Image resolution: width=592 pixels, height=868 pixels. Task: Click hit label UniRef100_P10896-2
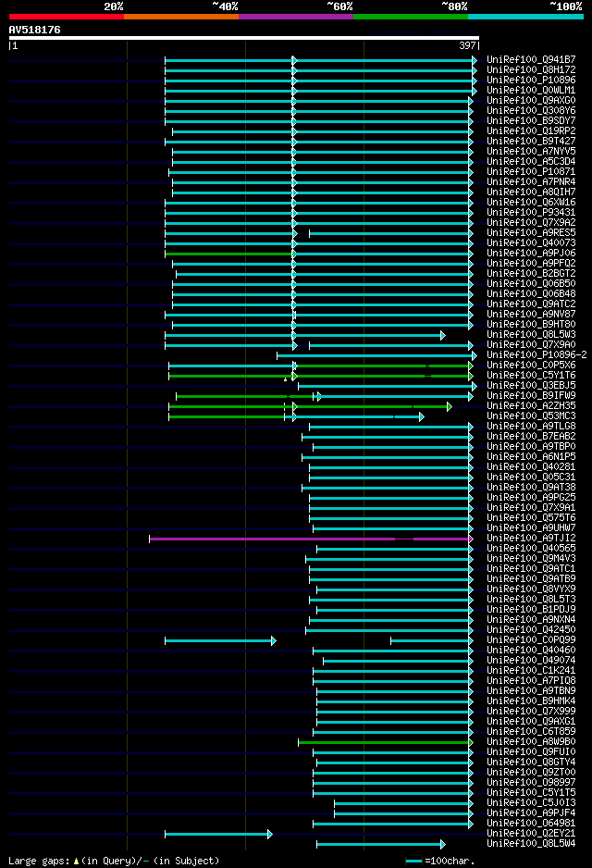tap(536, 354)
